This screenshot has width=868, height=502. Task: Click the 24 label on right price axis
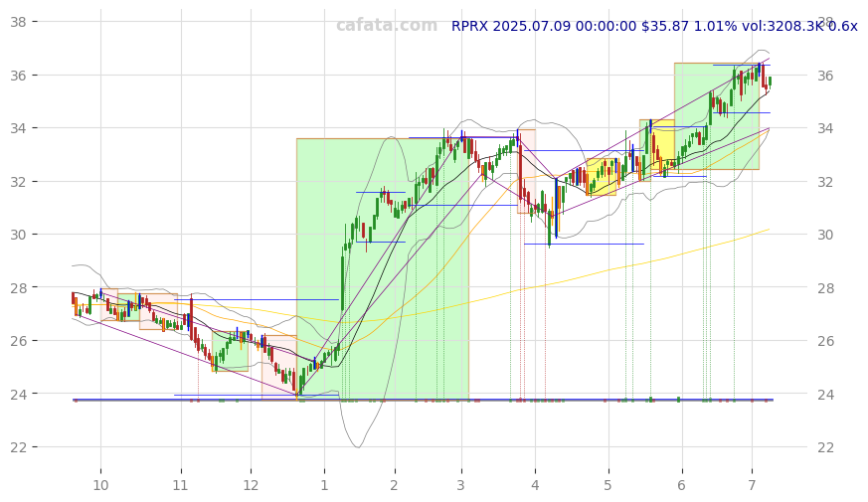825,395
